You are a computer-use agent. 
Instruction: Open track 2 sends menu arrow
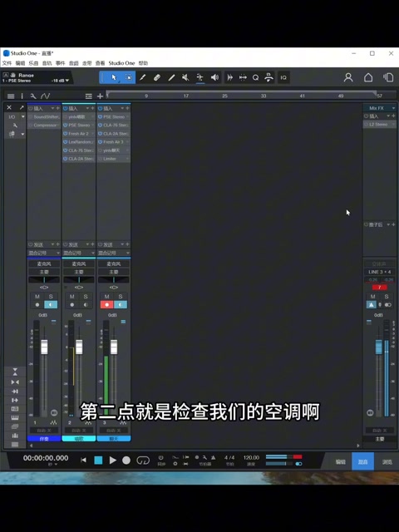(87, 244)
